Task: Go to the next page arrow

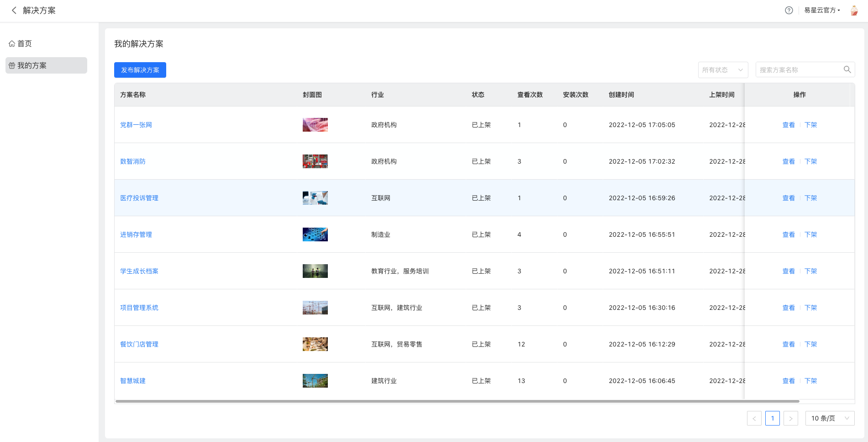Action: pyautogui.click(x=791, y=418)
